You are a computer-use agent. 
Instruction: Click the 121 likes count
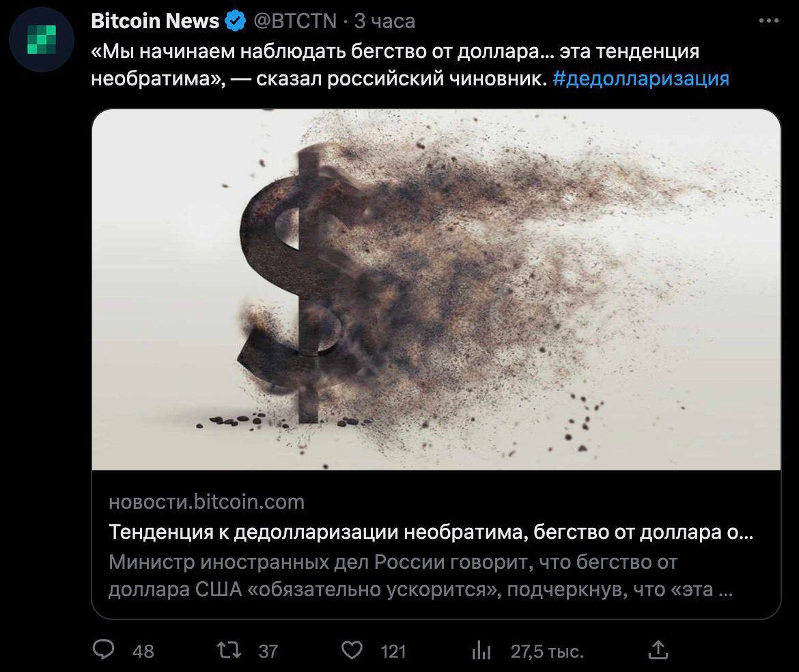pyautogui.click(x=393, y=651)
